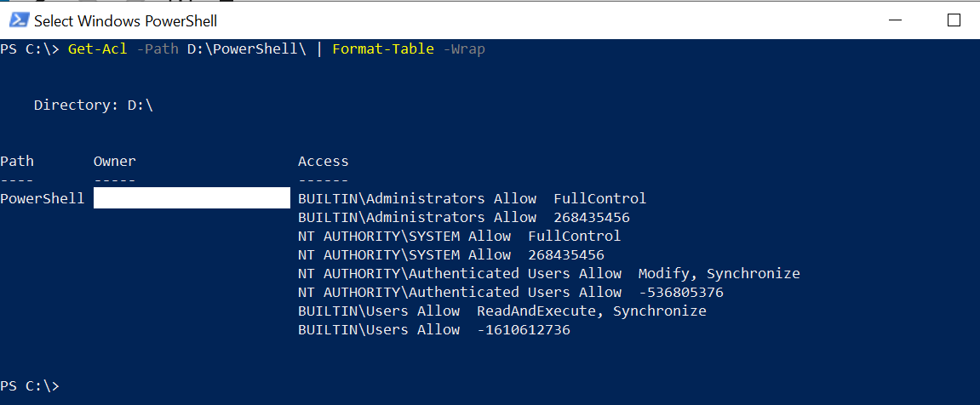This screenshot has height=405, width=980.
Task: Click the BUILTIN\Administrators Allow FullControl line
Action: click(472, 199)
